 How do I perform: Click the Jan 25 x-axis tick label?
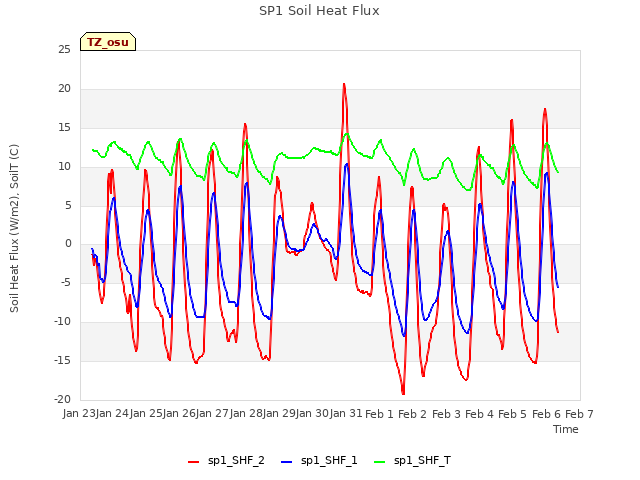pyautogui.click(x=146, y=413)
